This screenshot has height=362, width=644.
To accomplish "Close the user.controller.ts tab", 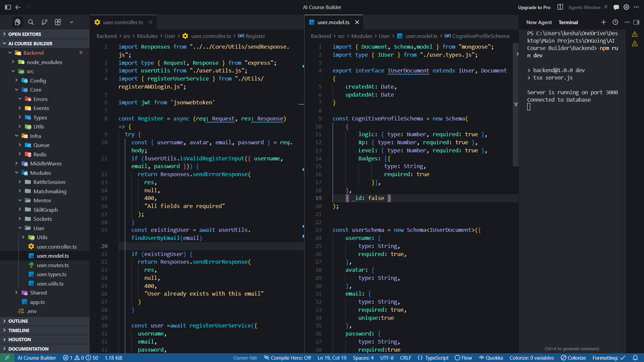I will point(151,23).
